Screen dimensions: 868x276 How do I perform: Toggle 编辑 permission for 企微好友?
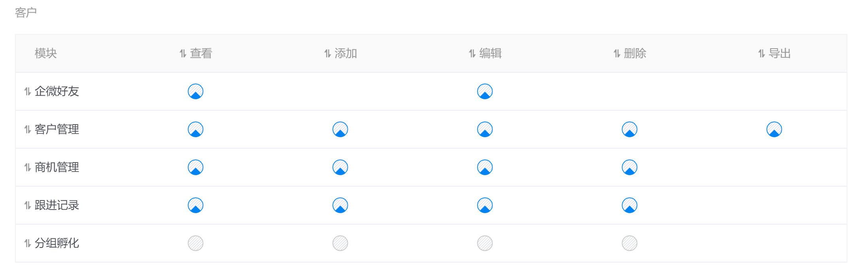point(485,91)
